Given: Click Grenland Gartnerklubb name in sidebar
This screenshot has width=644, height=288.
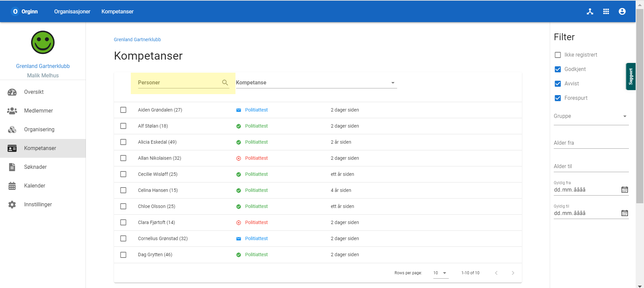Looking at the screenshot, I should coord(43,66).
